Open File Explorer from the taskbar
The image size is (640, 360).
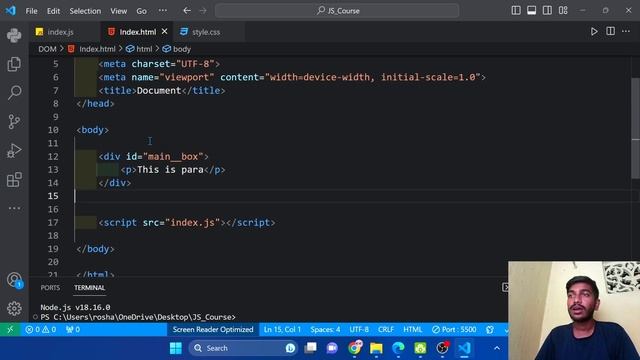click(376, 348)
